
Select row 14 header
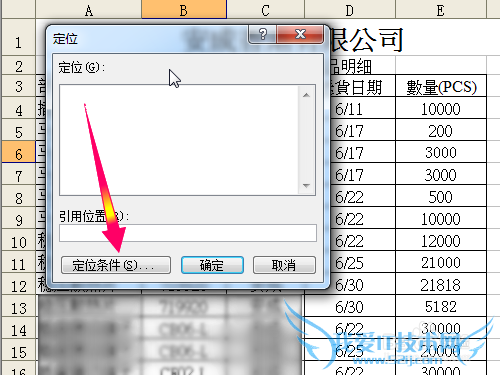(x=19, y=328)
